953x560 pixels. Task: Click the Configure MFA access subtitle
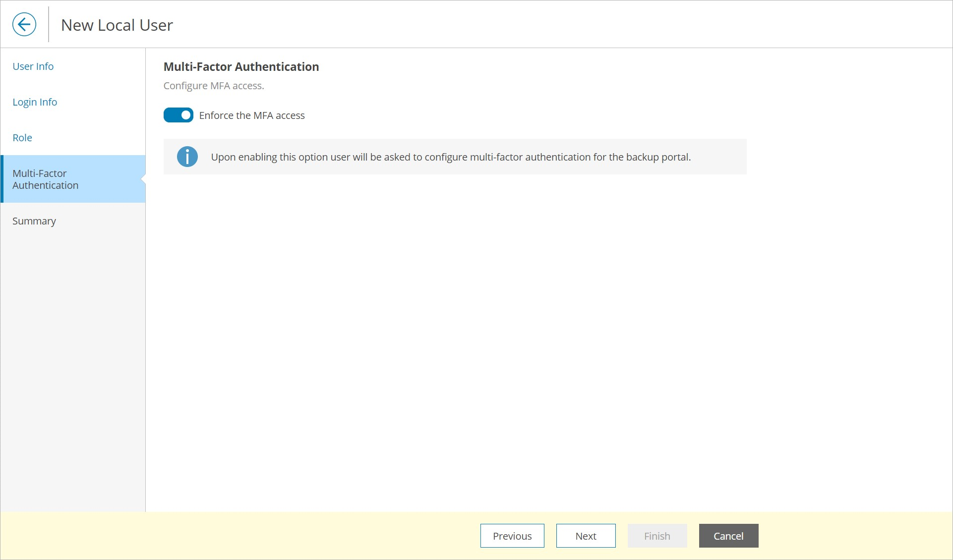coord(214,86)
